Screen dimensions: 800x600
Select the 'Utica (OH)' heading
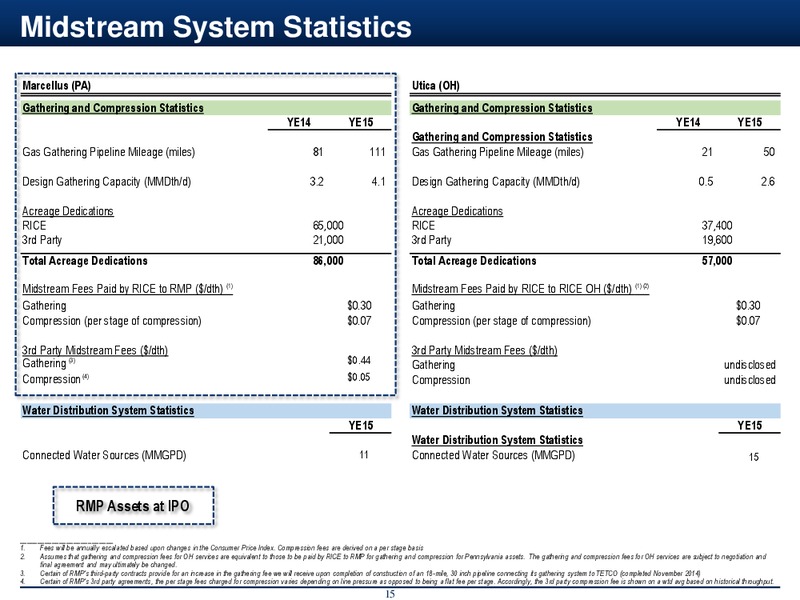point(436,85)
